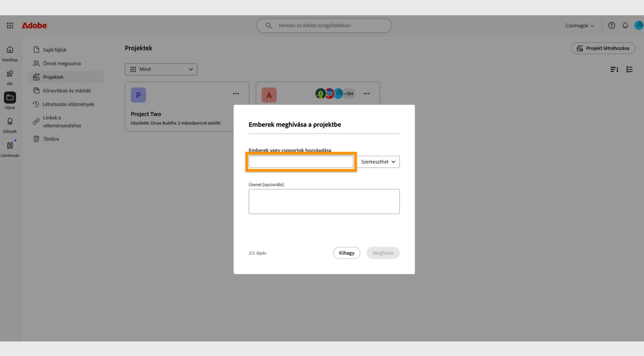Go to Kezdőlap home in left rail
Viewport: 644px width, 356px height.
pyautogui.click(x=10, y=54)
